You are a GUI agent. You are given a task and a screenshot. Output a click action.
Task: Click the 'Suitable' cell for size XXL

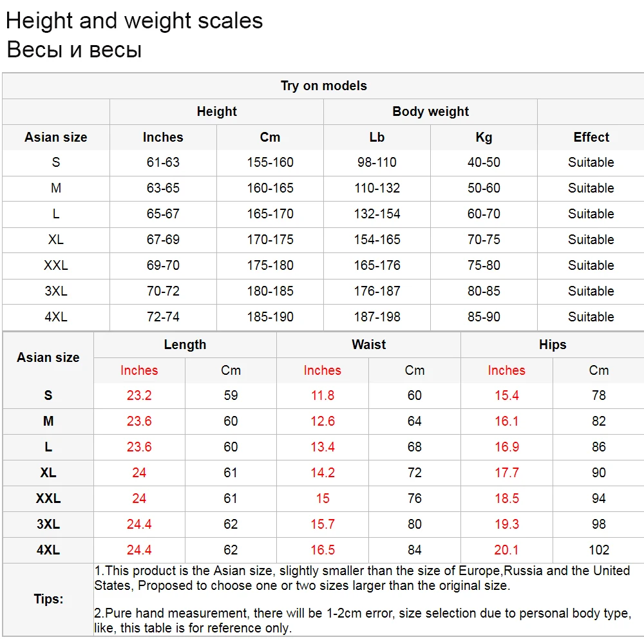591,265
